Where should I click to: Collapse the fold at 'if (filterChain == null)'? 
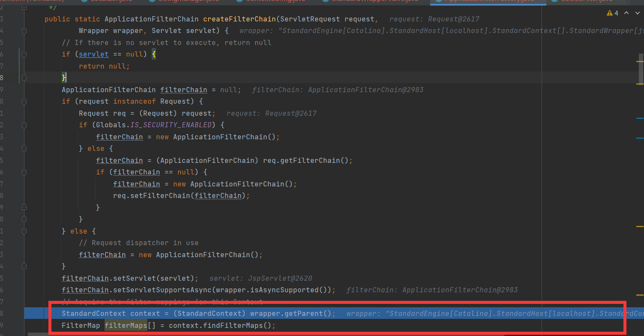pos(24,172)
